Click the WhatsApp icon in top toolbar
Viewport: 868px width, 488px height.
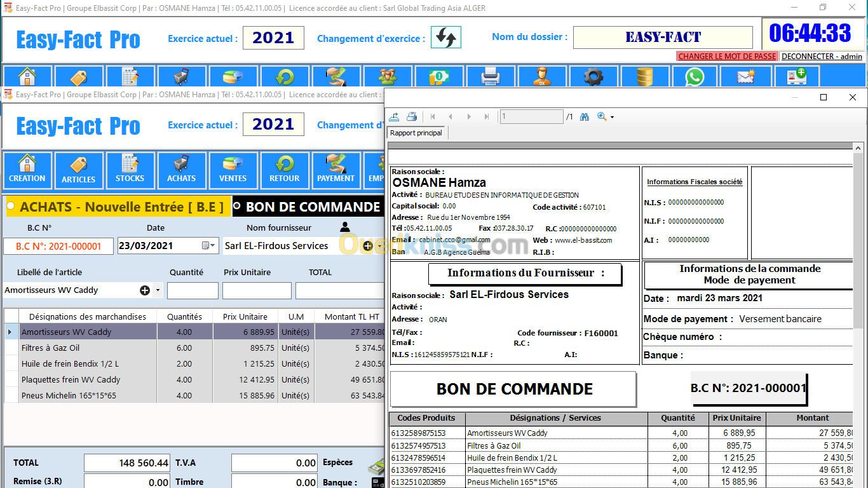point(695,77)
